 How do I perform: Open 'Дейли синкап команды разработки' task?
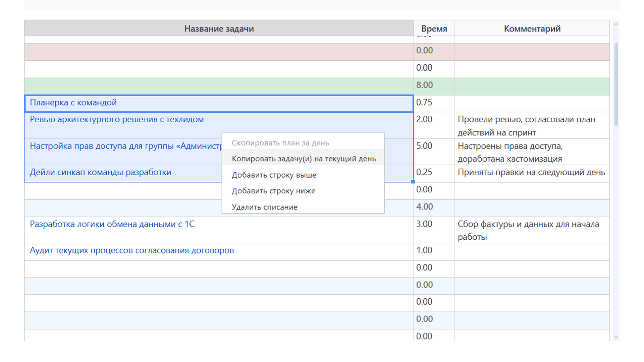pyautogui.click(x=100, y=172)
